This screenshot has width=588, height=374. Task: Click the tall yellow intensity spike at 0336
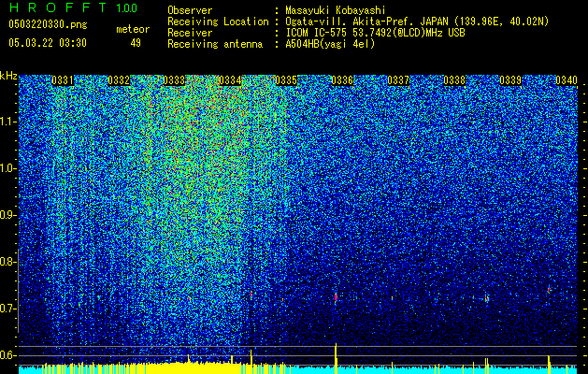click(x=336, y=358)
